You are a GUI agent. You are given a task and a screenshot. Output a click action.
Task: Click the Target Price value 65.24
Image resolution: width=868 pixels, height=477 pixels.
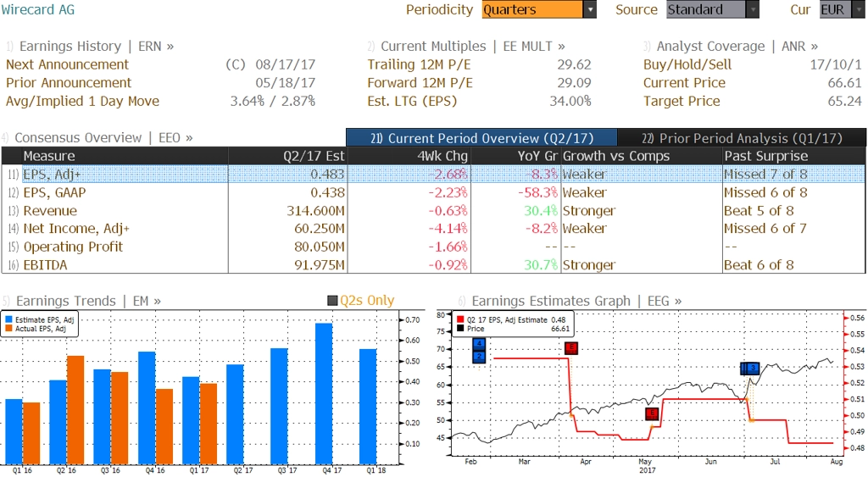tap(845, 102)
